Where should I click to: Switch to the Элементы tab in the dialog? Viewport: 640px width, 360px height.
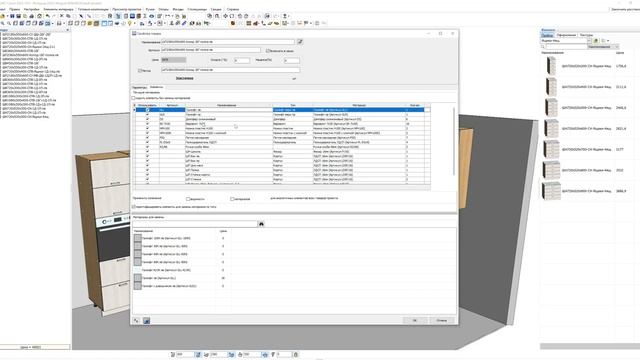click(x=156, y=87)
